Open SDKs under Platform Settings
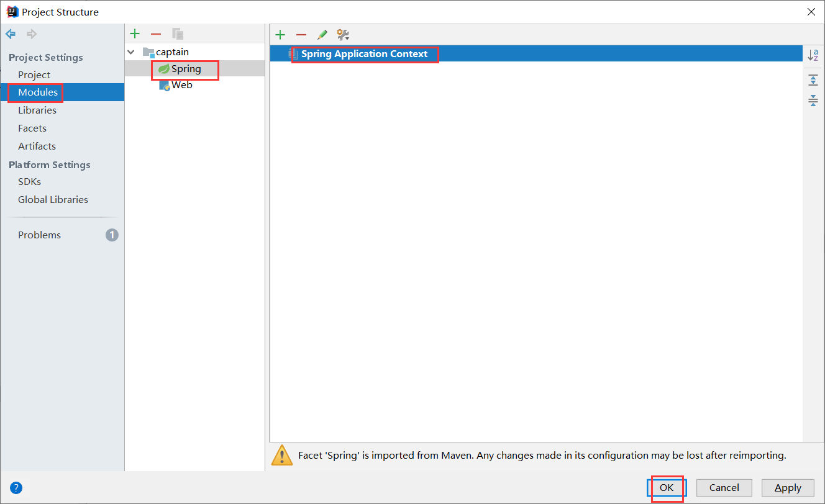The width and height of the screenshot is (825, 504). [x=29, y=181]
